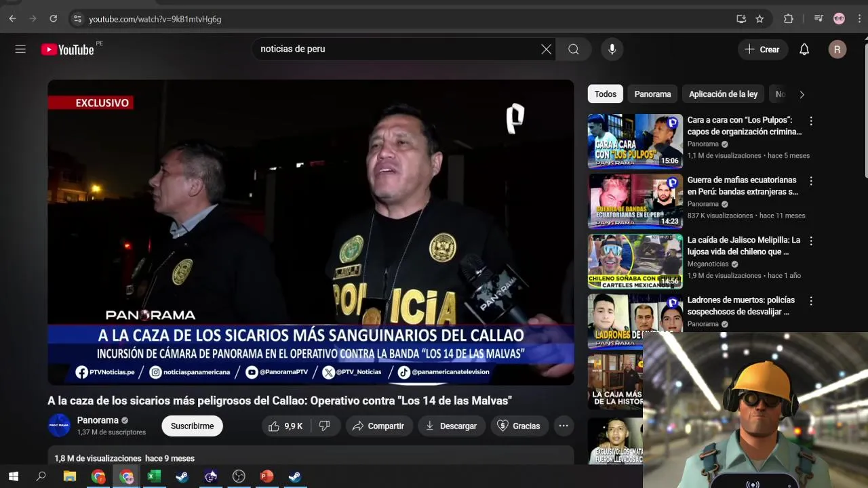Clear the search box with X
Viewport: 868px width, 488px height.
click(547, 49)
